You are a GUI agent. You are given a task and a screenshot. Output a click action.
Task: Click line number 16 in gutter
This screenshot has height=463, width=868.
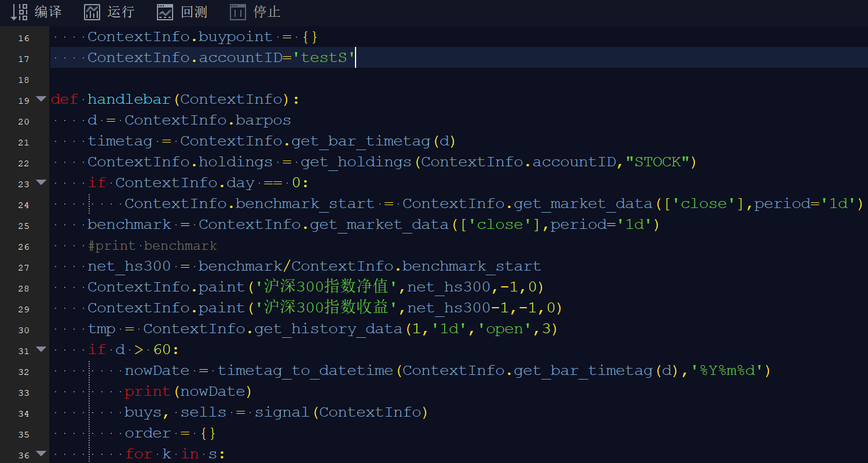[23, 38]
